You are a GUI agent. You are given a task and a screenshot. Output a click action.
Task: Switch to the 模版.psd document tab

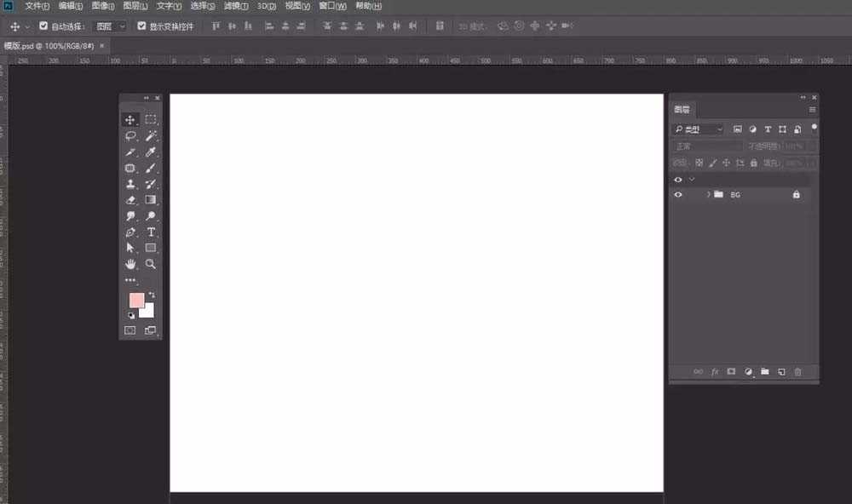48,46
